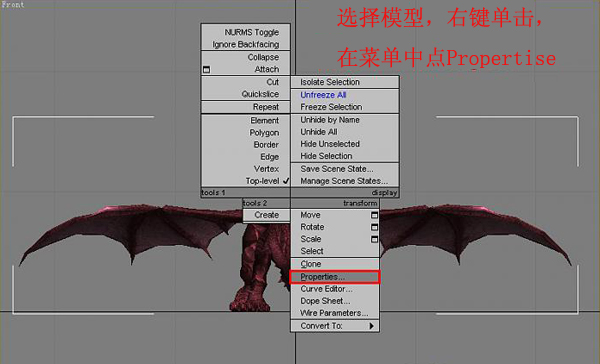Open Move transform settings box icon

point(374,215)
